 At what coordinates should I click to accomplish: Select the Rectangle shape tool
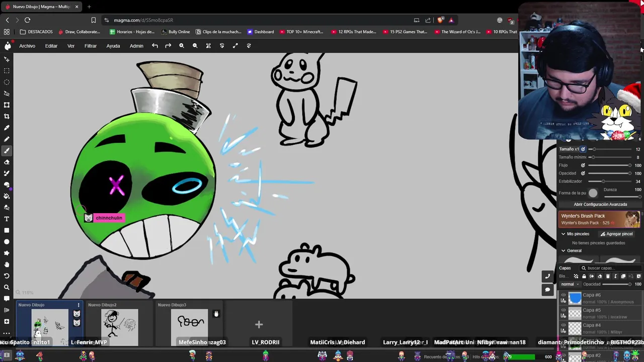(7, 230)
